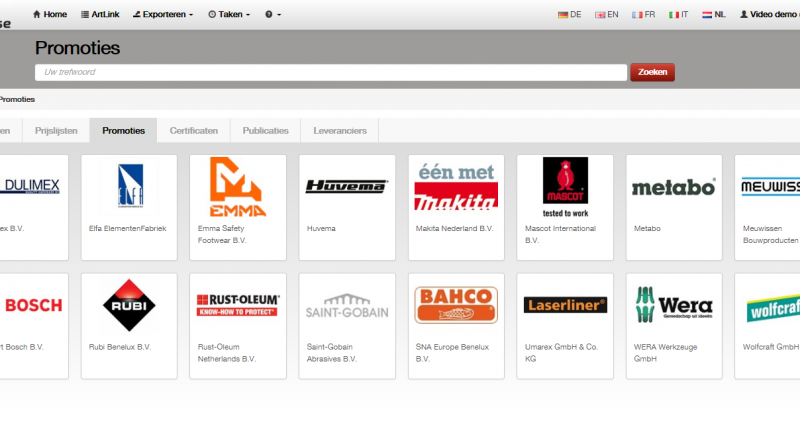
Task: Click the Mascot 'tested to work' logo
Action: click(565, 187)
